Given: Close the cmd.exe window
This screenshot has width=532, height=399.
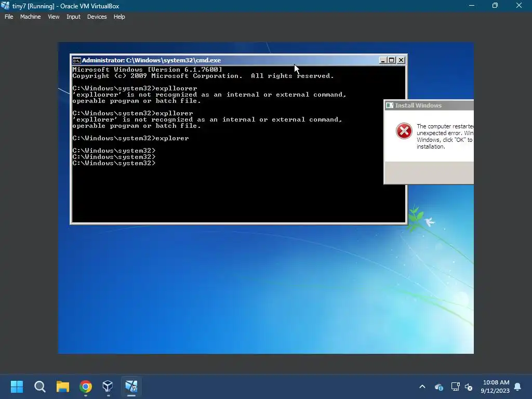Looking at the screenshot, I should pyautogui.click(x=401, y=60).
